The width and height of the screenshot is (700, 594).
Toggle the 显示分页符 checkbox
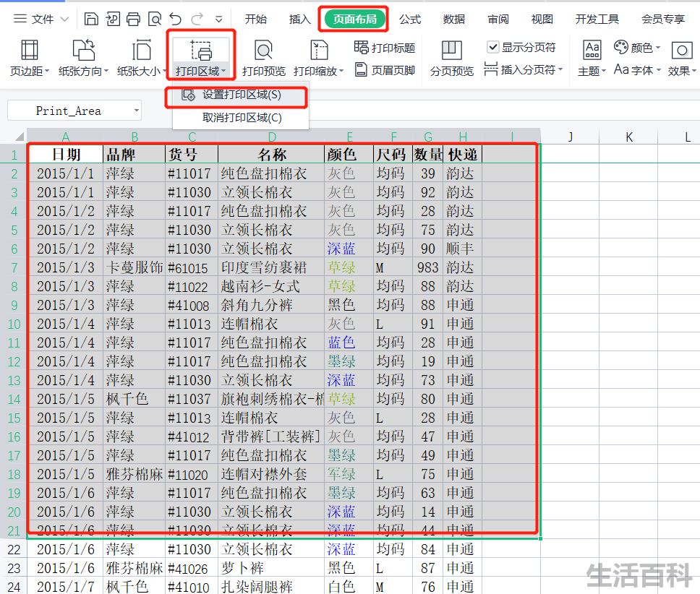tap(492, 47)
